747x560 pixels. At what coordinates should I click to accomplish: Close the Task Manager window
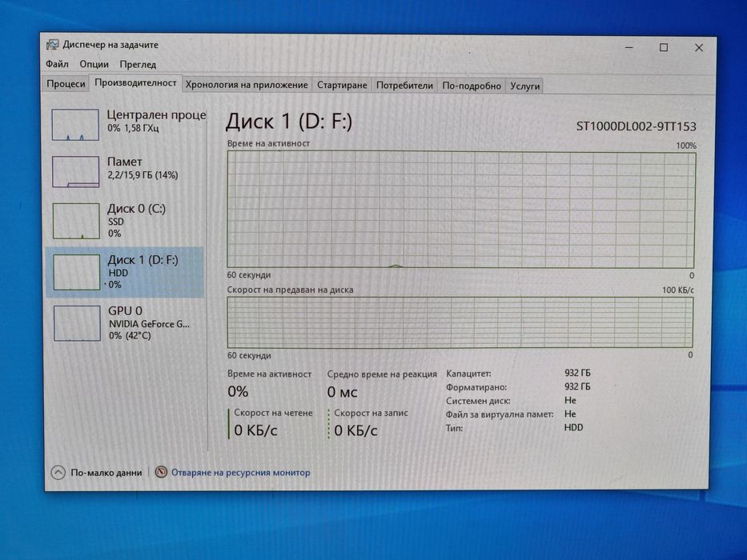click(x=698, y=48)
